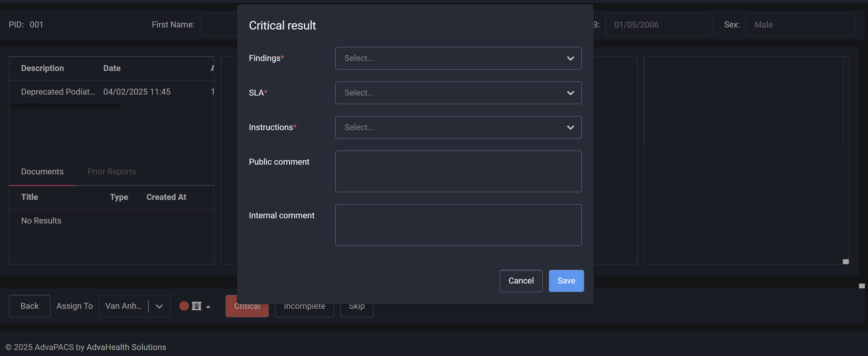Click the SLA chevron arrow
Screen dimensions: 868x356
pos(570,93)
